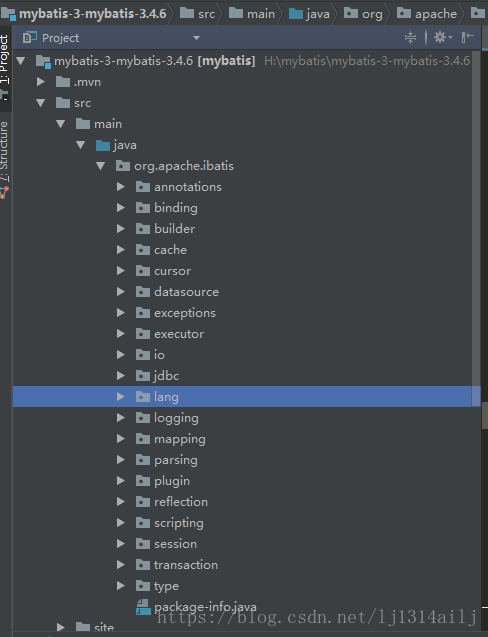Image resolution: width=488 pixels, height=637 pixels.
Task: Select the reflection package folder icon
Action: (143, 502)
